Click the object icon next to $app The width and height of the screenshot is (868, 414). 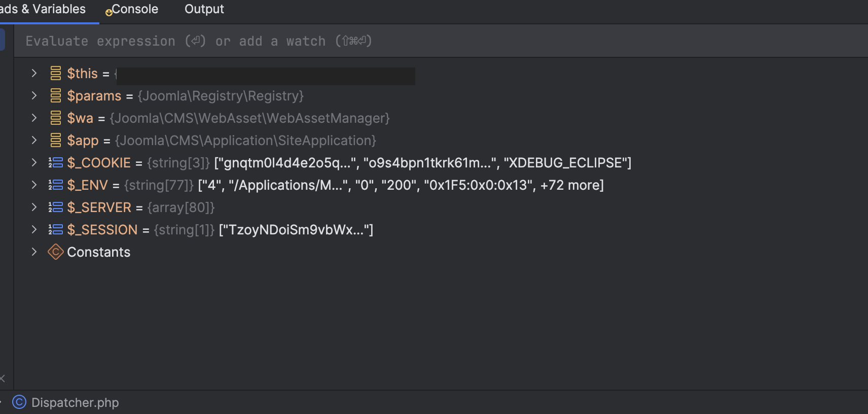tap(56, 140)
